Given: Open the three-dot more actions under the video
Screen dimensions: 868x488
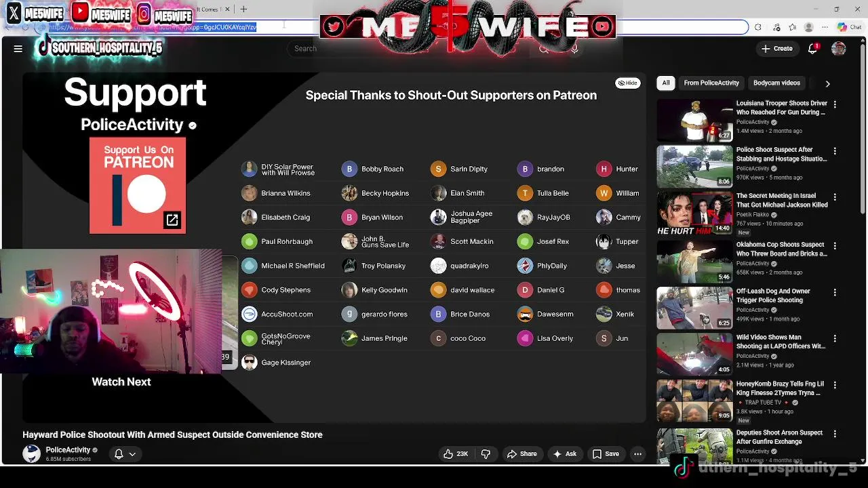Looking at the screenshot, I should pos(637,454).
